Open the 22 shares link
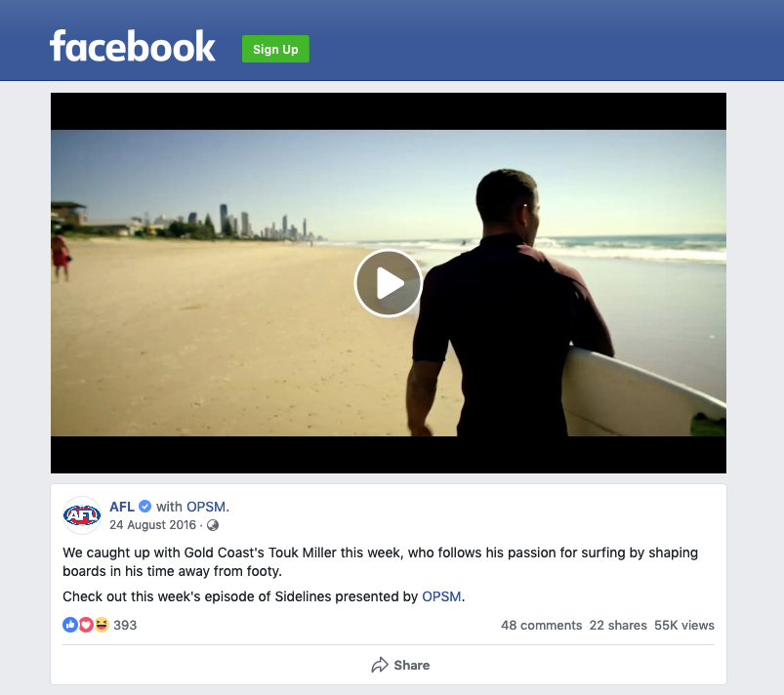The width and height of the screenshot is (784, 695). click(618, 625)
